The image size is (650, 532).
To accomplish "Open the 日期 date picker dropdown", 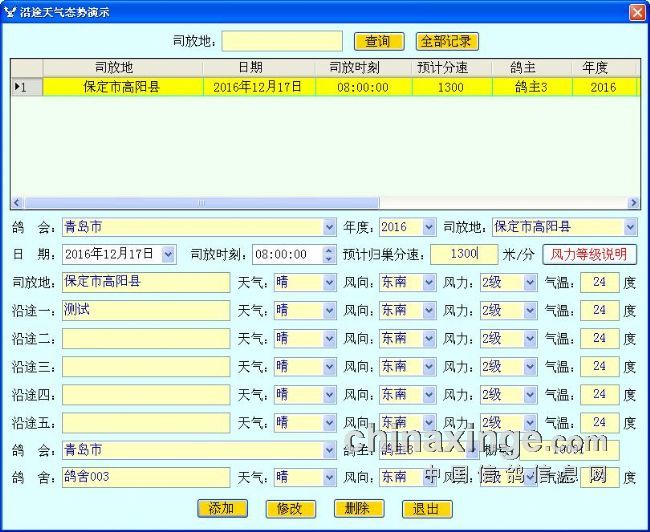I will pos(168,254).
